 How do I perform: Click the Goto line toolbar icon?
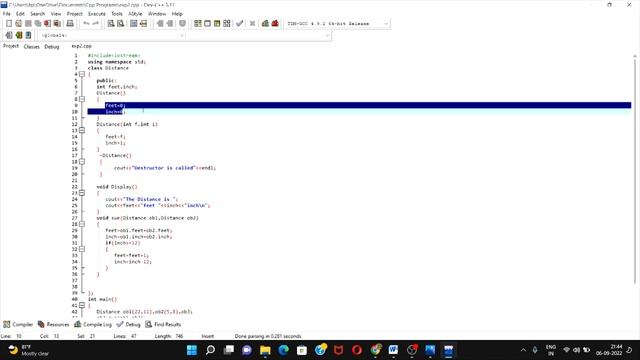[143, 24]
